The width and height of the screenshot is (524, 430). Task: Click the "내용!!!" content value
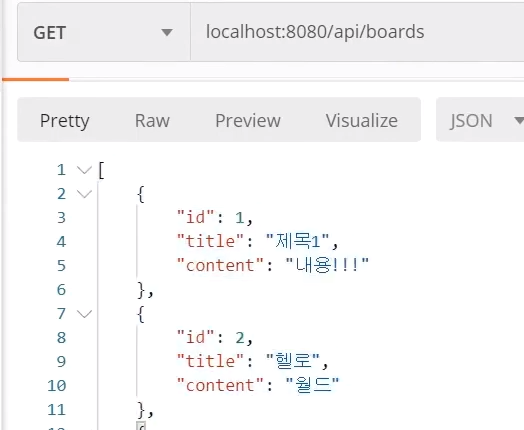pos(328,265)
